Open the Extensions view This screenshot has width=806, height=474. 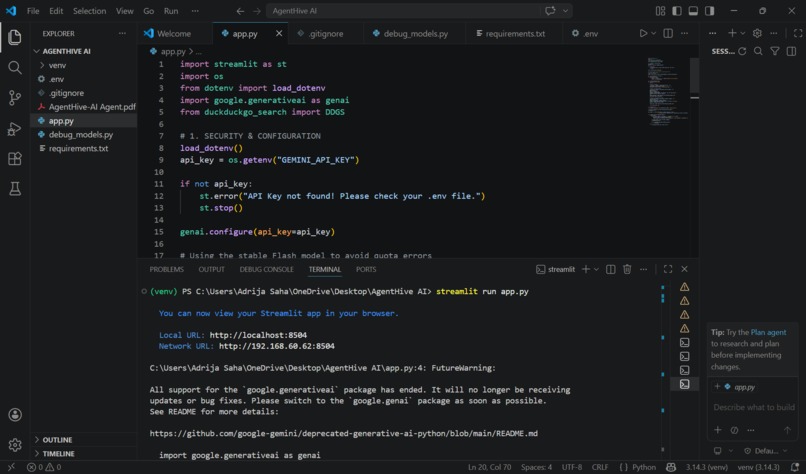pos(15,158)
